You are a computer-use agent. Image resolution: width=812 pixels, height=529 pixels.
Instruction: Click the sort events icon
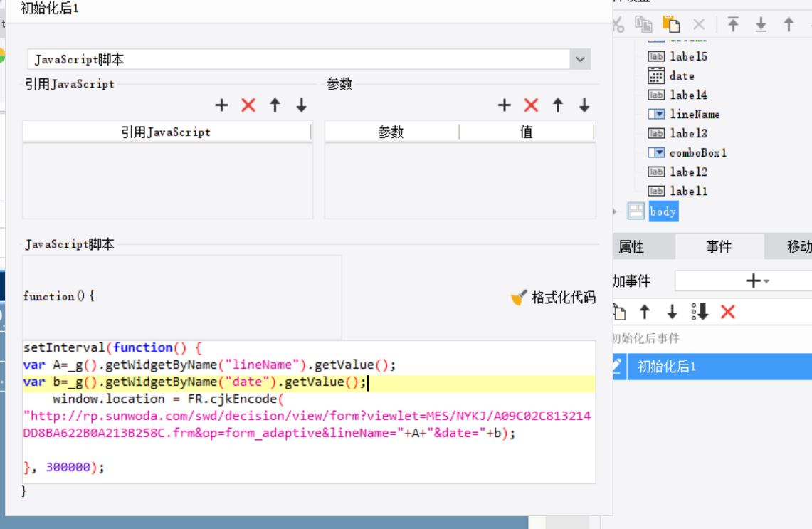point(700,312)
